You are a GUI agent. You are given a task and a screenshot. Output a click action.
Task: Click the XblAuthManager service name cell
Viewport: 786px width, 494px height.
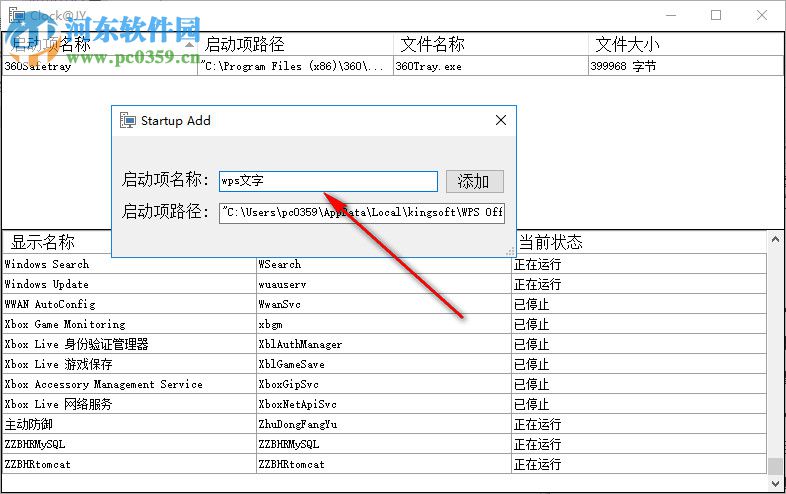[384, 344]
